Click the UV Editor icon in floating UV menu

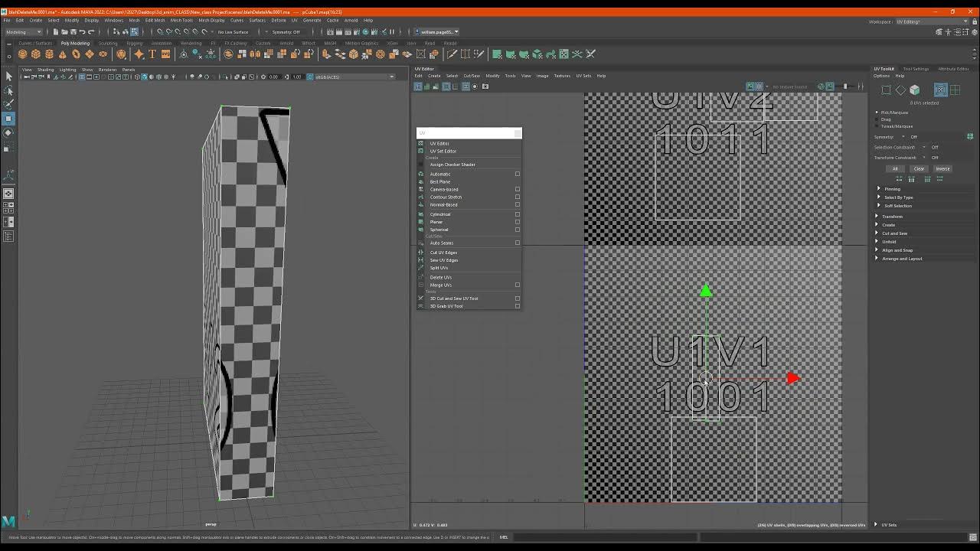[x=420, y=143]
